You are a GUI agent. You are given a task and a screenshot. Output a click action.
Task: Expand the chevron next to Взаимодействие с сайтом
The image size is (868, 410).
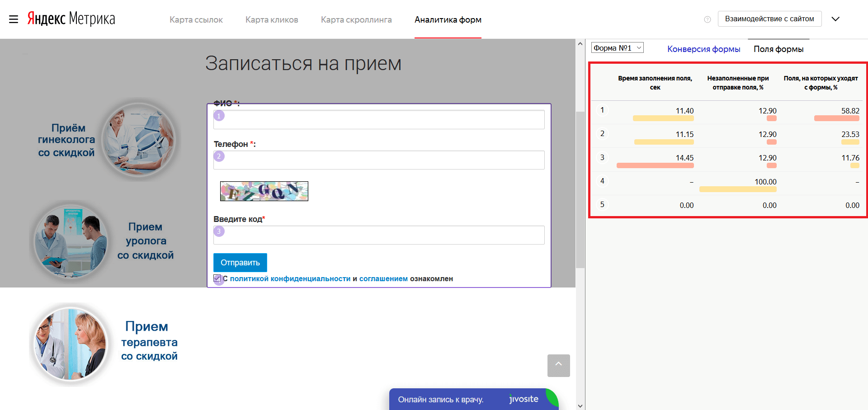click(x=835, y=19)
